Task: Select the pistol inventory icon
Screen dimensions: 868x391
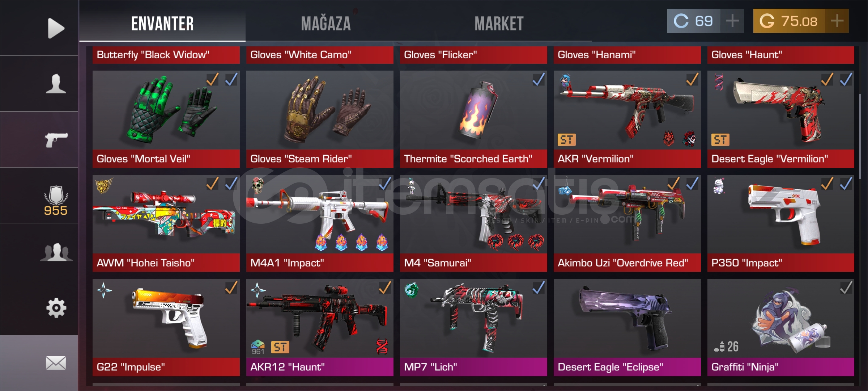Action: tap(56, 140)
